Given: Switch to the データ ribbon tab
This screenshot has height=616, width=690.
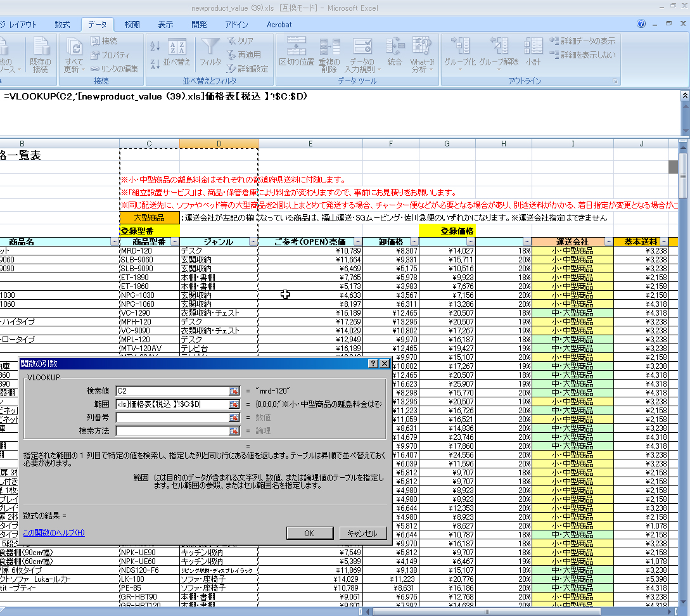Looking at the screenshot, I should click(x=97, y=25).
